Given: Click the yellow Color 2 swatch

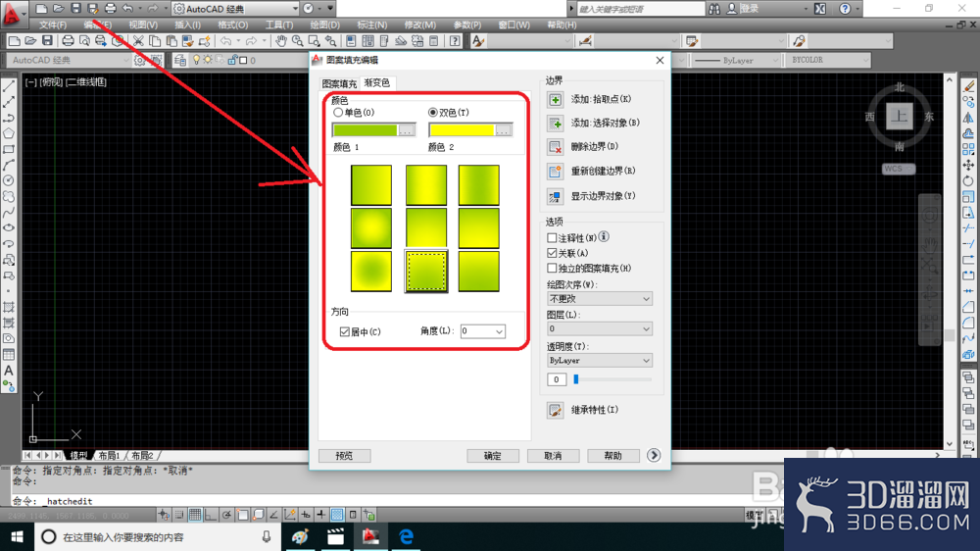Looking at the screenshot, I should [x=462, y=130].
